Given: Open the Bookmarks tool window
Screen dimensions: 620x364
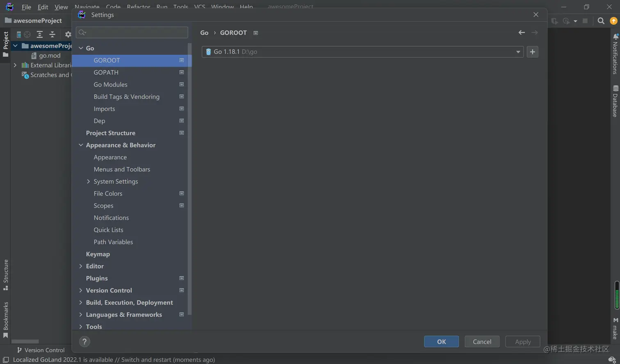Looking at the screenshot, I should click(6, 320).
